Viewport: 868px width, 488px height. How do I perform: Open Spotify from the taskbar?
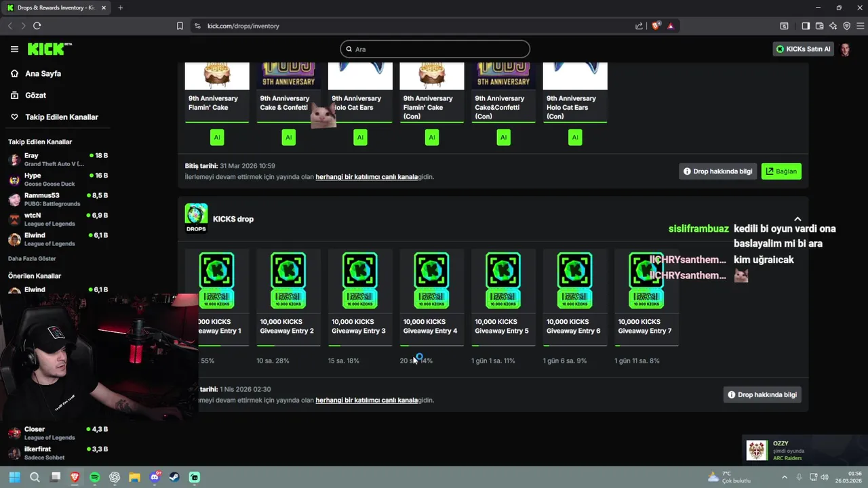pos(95,477)
